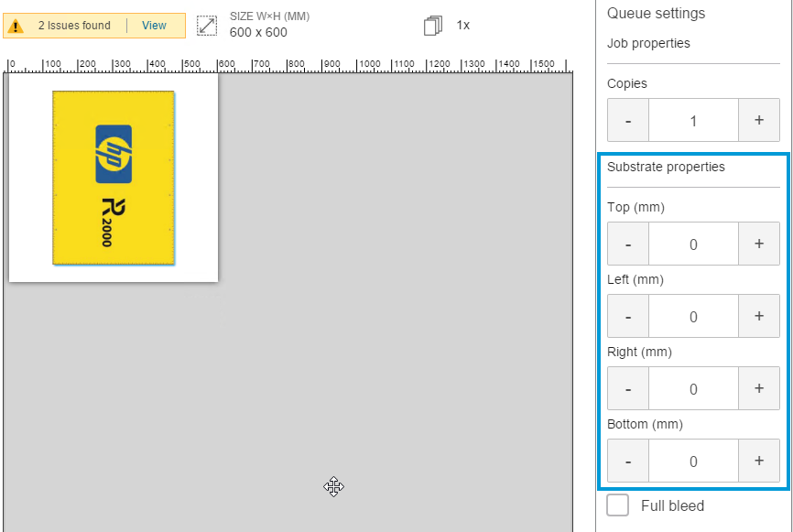Select the yellow HP R2000 image thumbnail

[114, 178]
